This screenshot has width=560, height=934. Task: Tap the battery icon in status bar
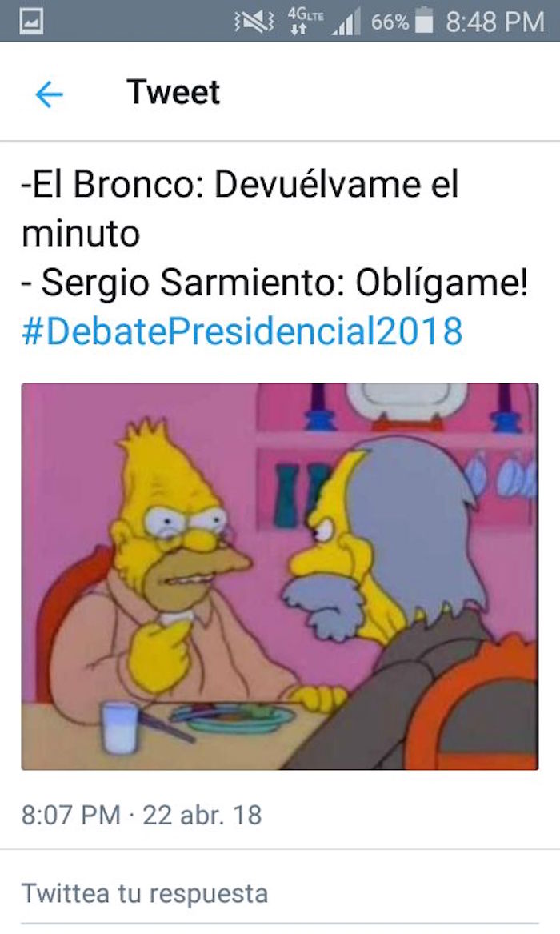[x=424, y=20]
